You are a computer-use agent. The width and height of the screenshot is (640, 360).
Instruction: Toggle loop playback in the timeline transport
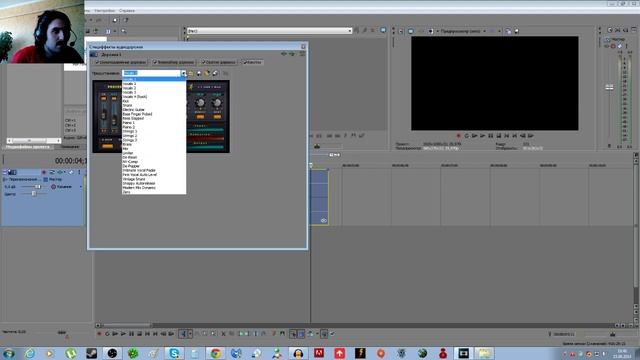click(x=107, y=334)
